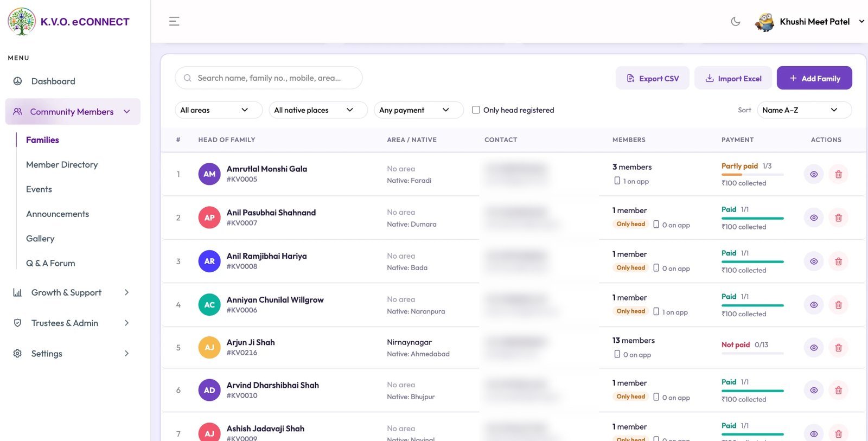Open the Name A–Z sort dropdown

click(x=805, y=110)
